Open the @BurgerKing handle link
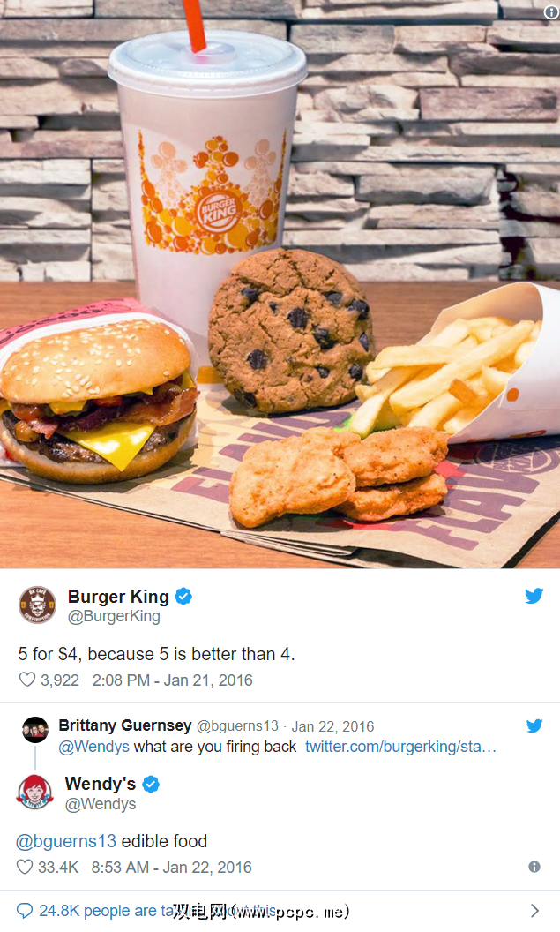 114,616
